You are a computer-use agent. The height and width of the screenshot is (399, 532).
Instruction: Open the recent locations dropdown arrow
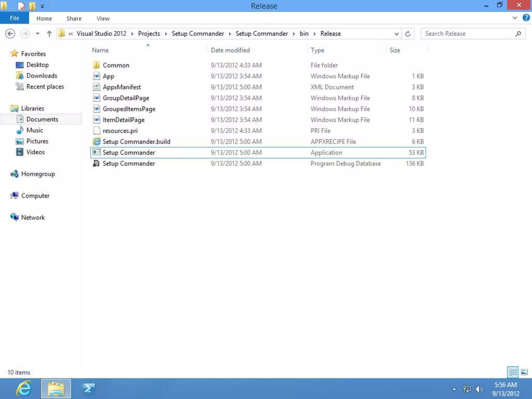[38, 34]
